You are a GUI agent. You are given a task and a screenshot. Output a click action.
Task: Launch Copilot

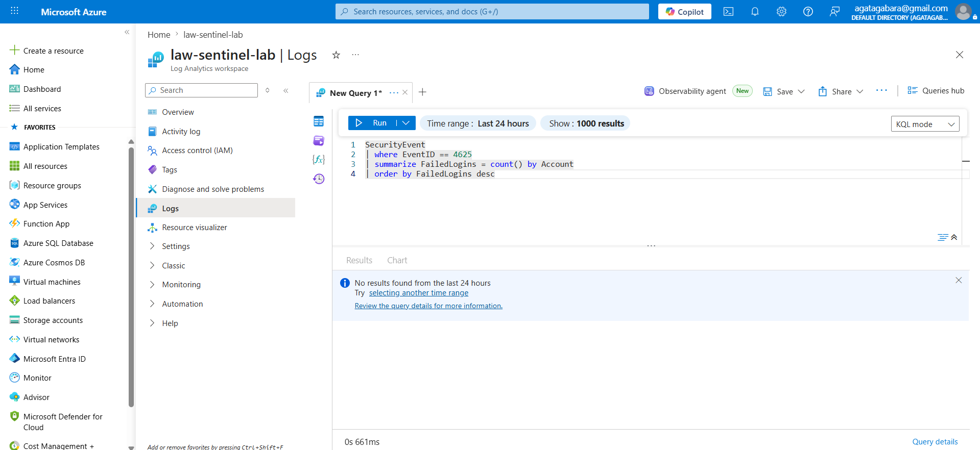(x=685, y=12)
